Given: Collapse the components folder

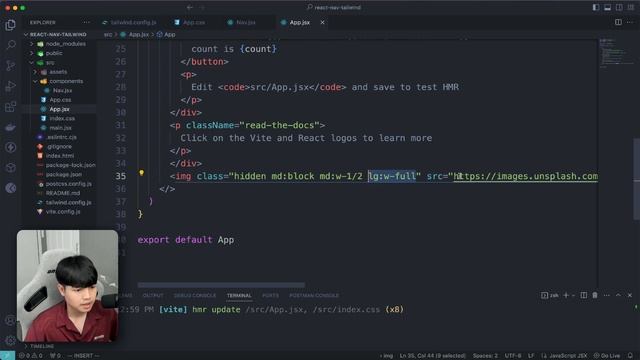Looking at the screenshot, I should tap(35, 81).
